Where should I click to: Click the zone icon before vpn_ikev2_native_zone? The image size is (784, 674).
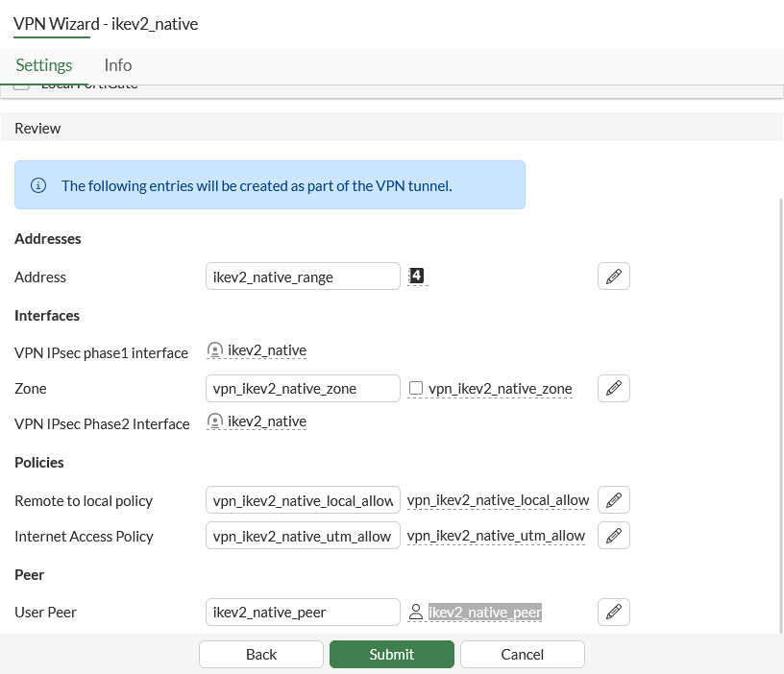tap(416, 389)
